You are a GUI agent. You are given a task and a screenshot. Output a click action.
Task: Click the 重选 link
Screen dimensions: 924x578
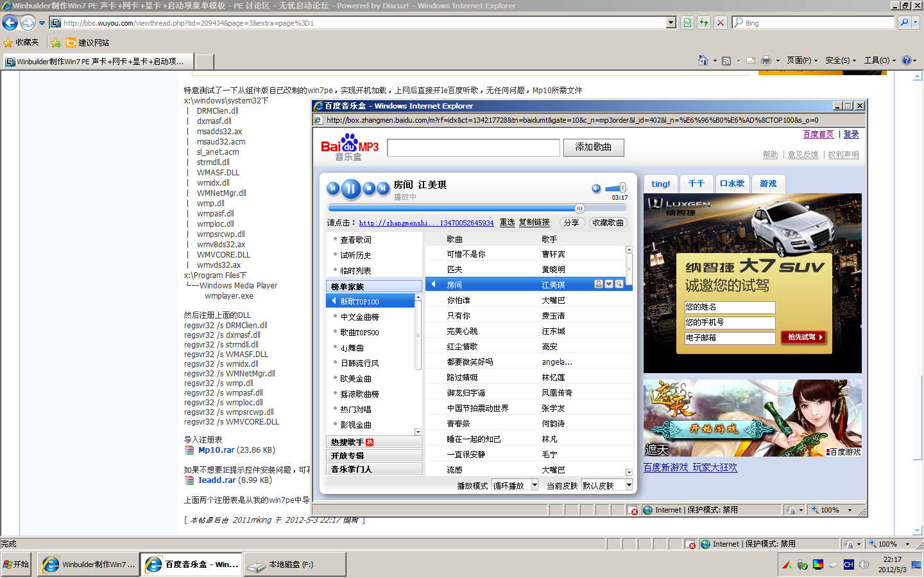[x=507, y=222]
